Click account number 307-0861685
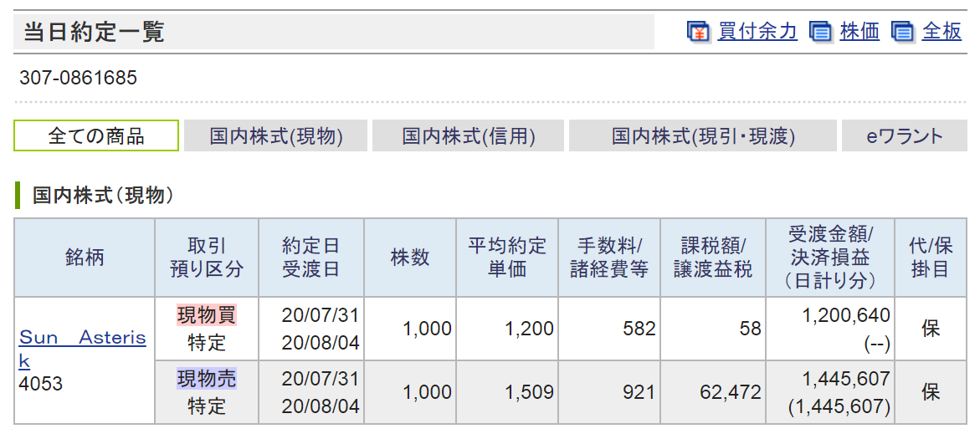This screenshot has width=980, height=439. click(78, 78)
